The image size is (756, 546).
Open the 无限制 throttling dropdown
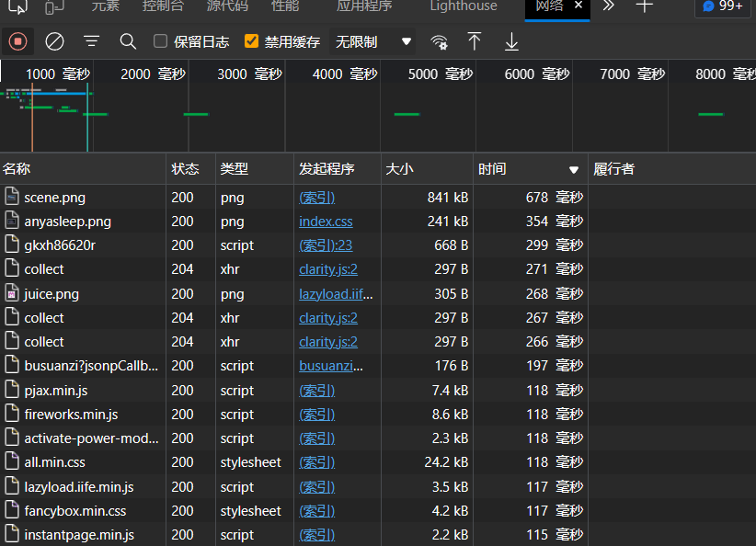coord(372,42)
